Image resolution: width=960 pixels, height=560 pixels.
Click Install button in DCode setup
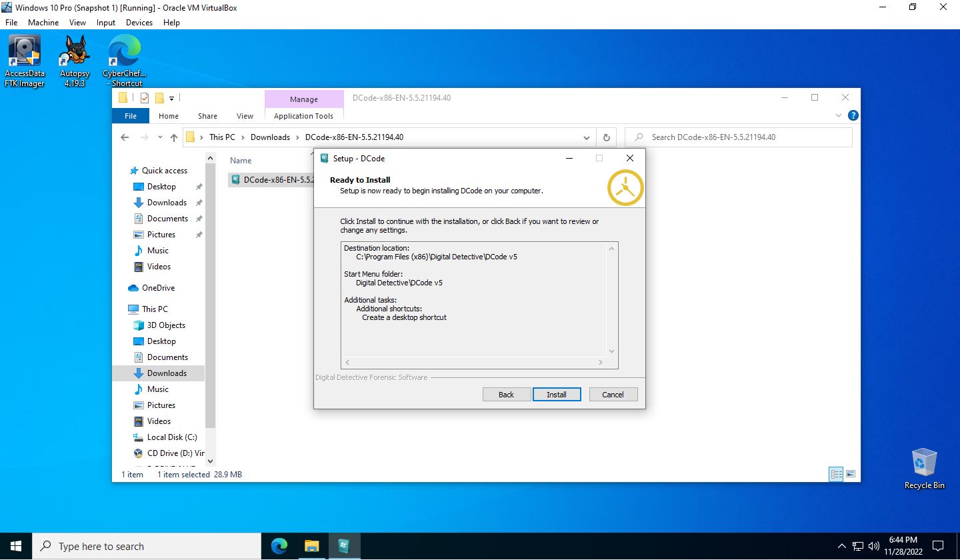(x=557, y=395)
